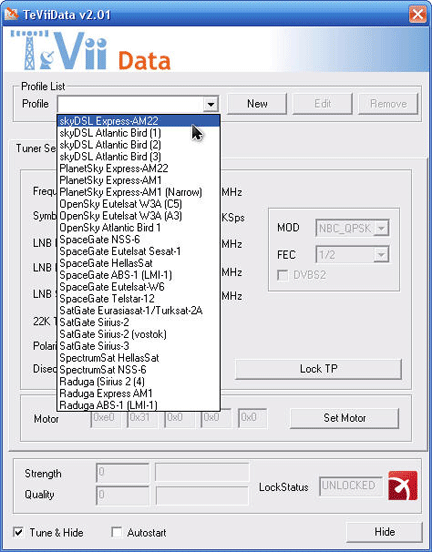The width and height of the screenshot is (432, 552).
Task: Click the Hide button
Action: coord(384,532)
